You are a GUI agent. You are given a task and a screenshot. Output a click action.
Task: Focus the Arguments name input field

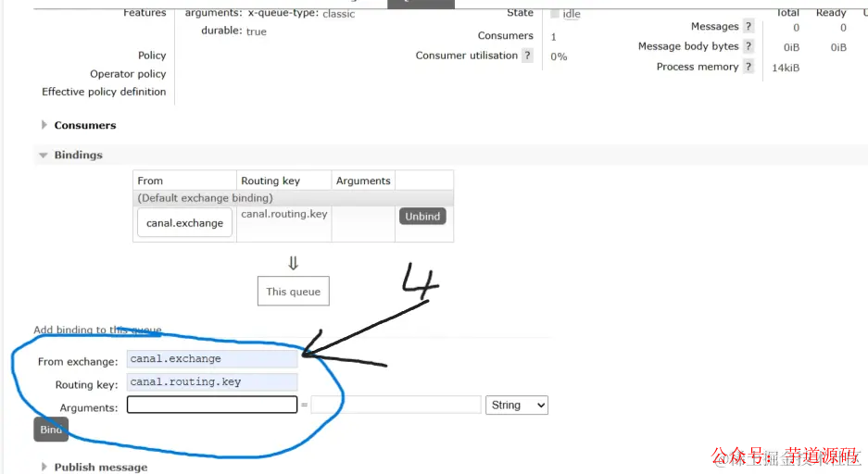tap(212, 405)
